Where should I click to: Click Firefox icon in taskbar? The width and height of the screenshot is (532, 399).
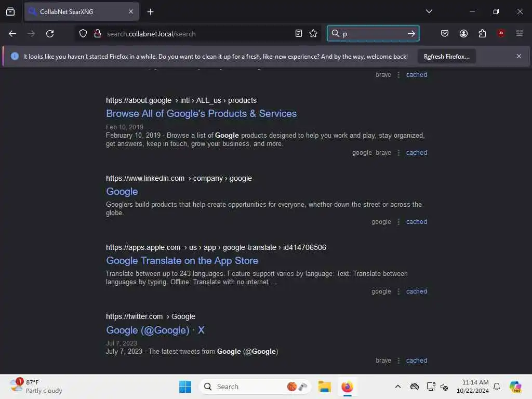pos(347,387)
